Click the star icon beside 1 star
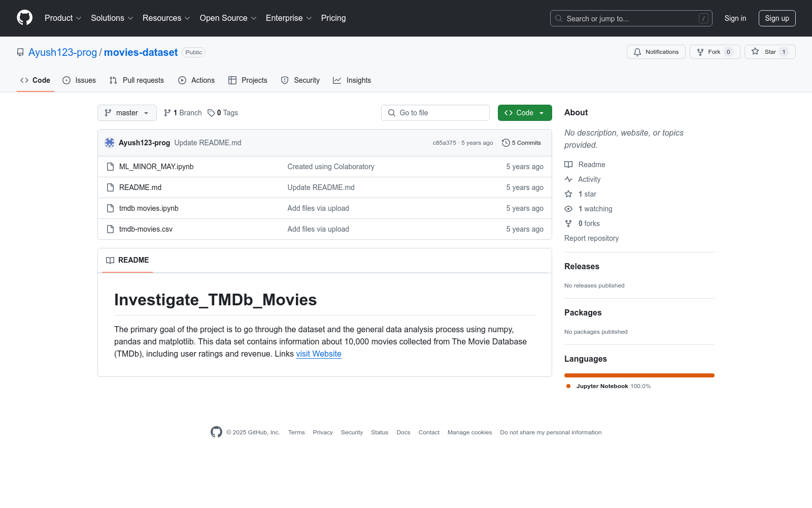Screen dimensions: 812x508 [x=568, y=194]
